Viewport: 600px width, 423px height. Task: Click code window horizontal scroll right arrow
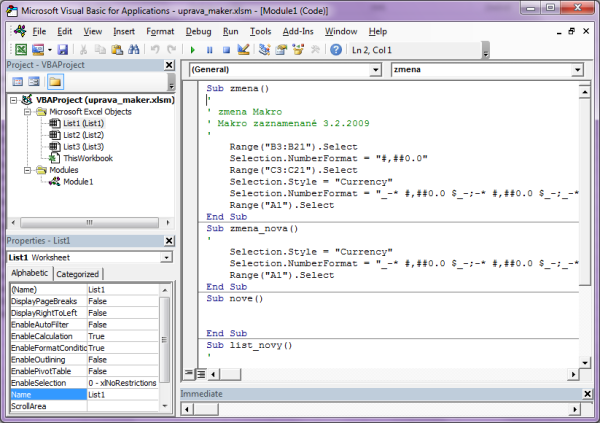[x=573, y=374]
